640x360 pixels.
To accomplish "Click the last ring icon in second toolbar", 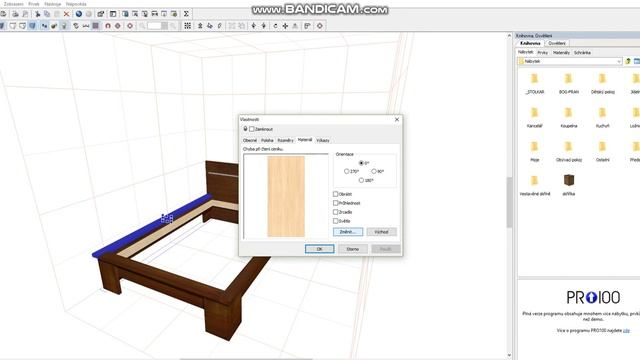I will point(320,26).
